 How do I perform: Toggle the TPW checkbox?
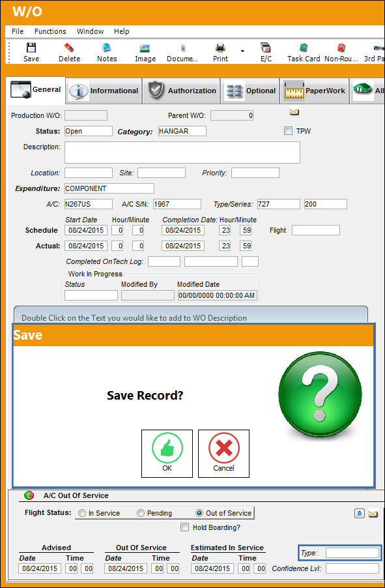[x=288, y=131]
